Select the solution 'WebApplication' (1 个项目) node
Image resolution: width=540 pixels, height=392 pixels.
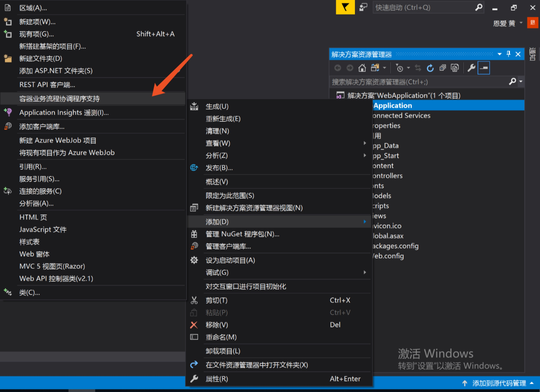click(404, 96)
